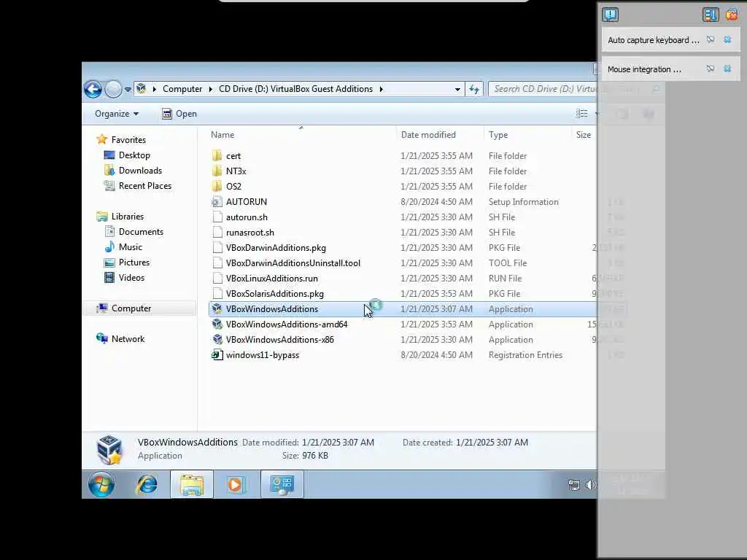Viewport: 747px width, 560px height.
Task: Select CD Drive (D:) breadcrumb segment
Action: pos(295,89)
